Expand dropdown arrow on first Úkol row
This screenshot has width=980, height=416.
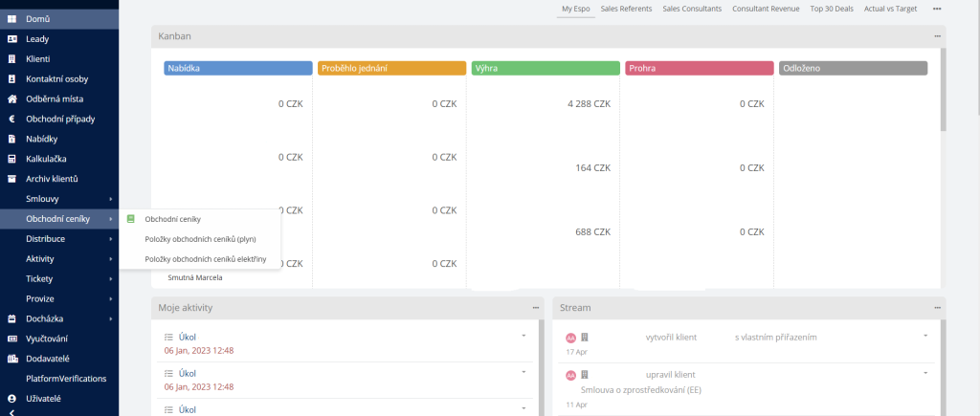coord(523,337)
